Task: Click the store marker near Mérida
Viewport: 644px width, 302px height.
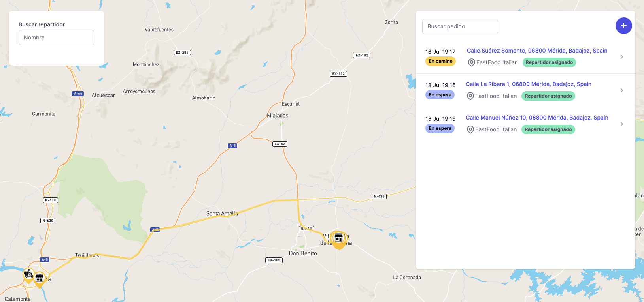Action: click(40, 279)
